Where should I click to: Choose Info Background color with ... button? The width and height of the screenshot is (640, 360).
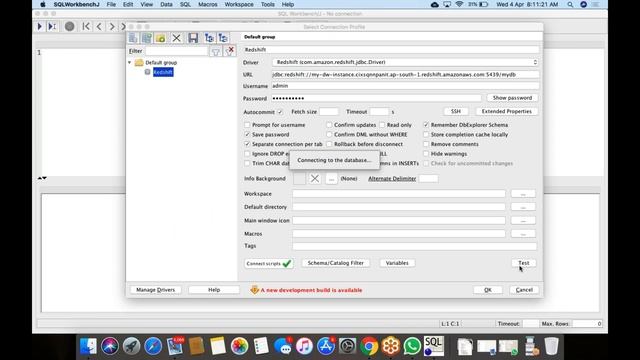pos(331,179)
